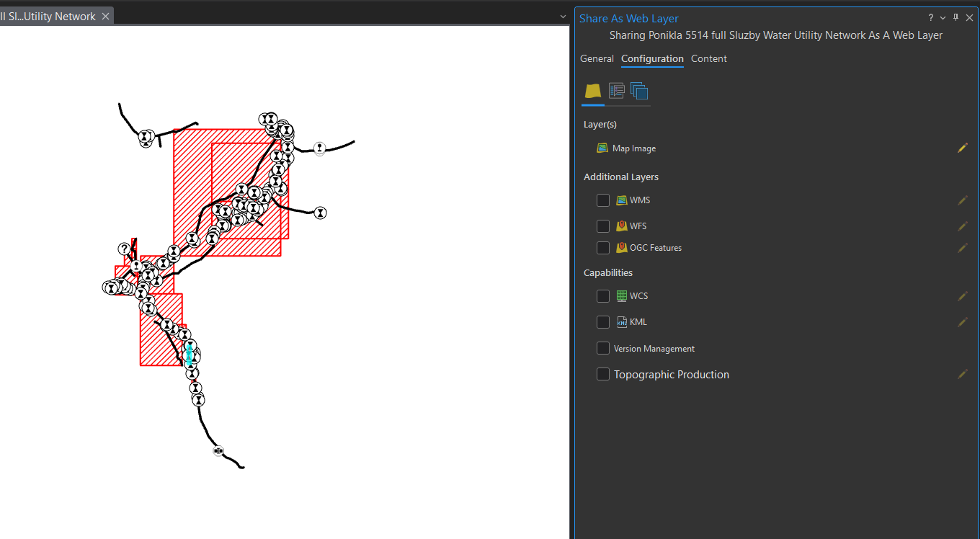Select the Configuration tab
980x539 pixels.
coord(652,59)
